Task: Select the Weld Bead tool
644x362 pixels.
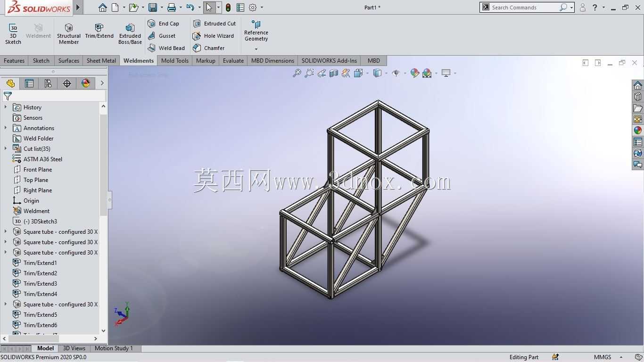Action: [166, 48]
